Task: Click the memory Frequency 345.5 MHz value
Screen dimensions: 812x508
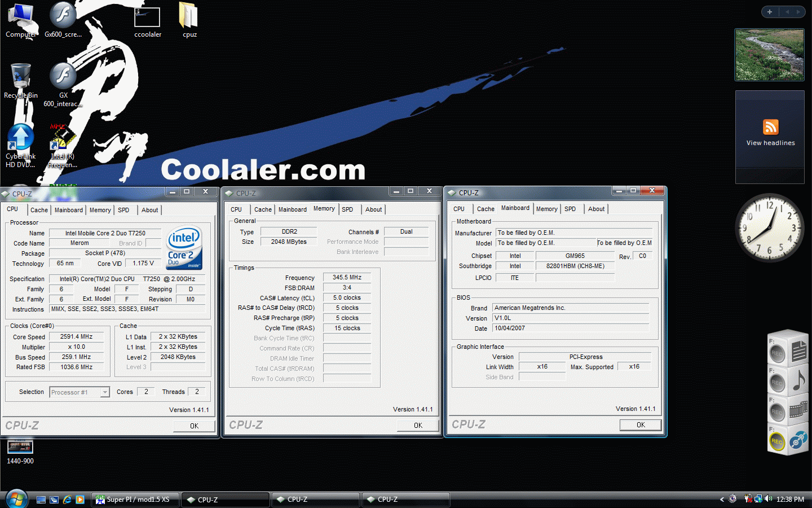Action: click(x=347, y=277)
